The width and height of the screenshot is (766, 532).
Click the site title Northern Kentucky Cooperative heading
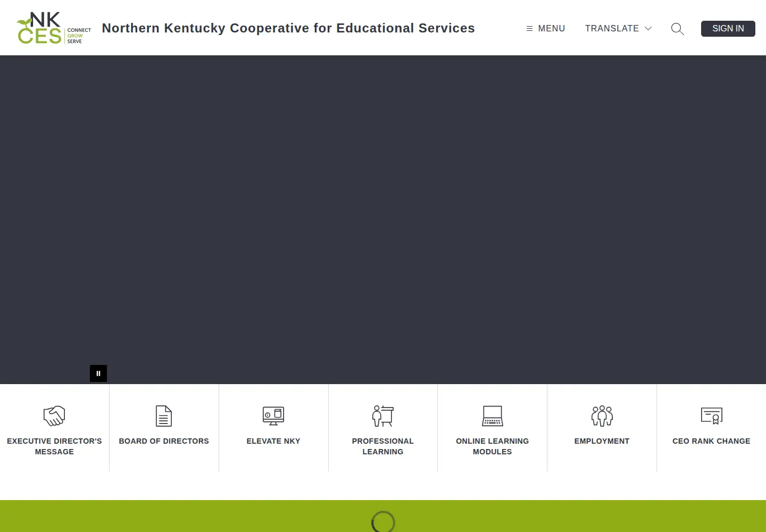click(x=288, y=28)
